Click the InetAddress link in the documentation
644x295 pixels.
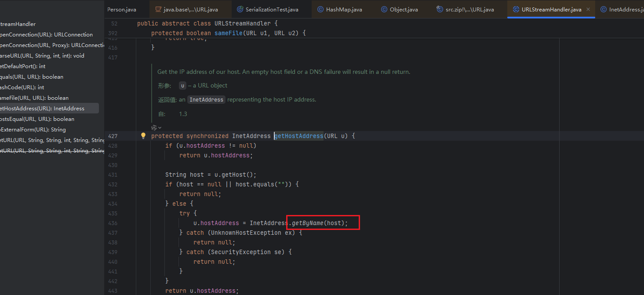tap(206, 100)
